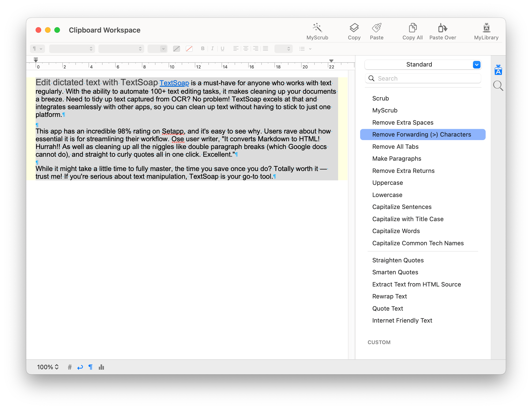Click the magnifier icon in right sidebar strip

point(498,86)
